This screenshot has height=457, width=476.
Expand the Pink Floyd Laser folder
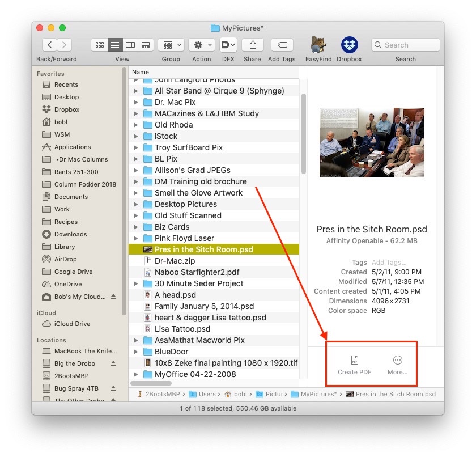[x=135, y=238]
